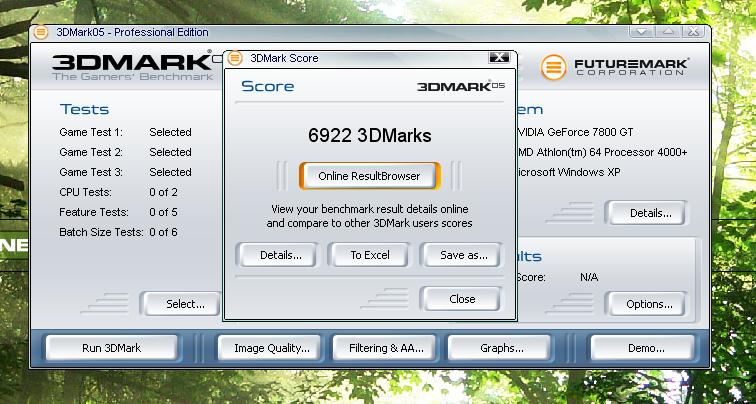Click the 0 of 2 CPU Tests value

coord(163,192)
